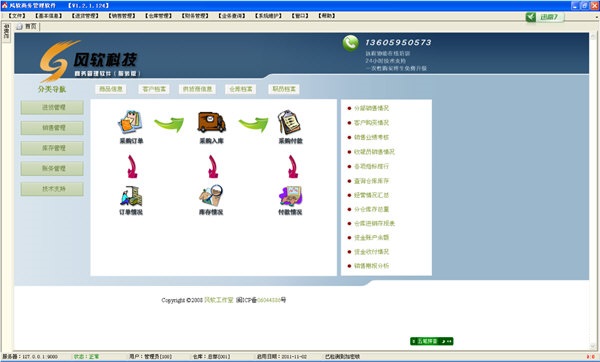Click the phone number 13605950573
Viewport: 600px width, 362px height.
point(398,42)
